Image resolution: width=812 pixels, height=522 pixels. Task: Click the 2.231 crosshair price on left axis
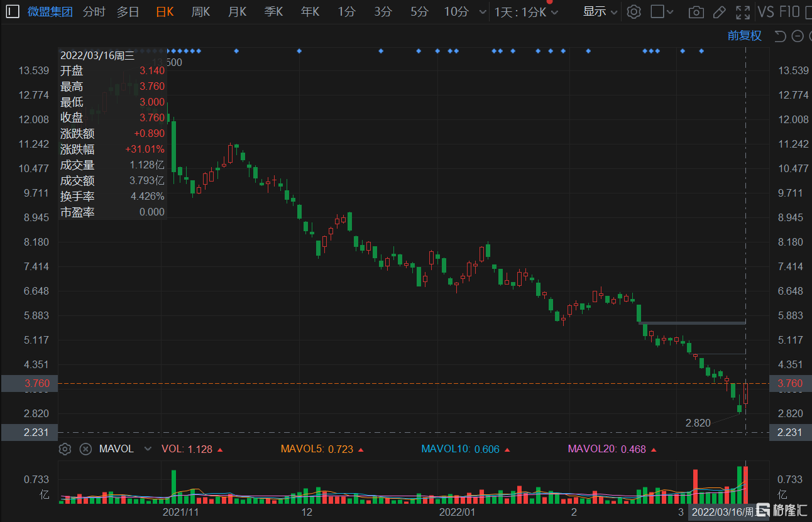click(x=29, y=432)
